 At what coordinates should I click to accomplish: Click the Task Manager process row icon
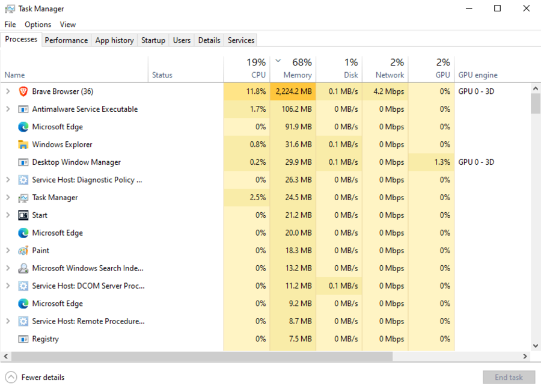click(23, 198)
